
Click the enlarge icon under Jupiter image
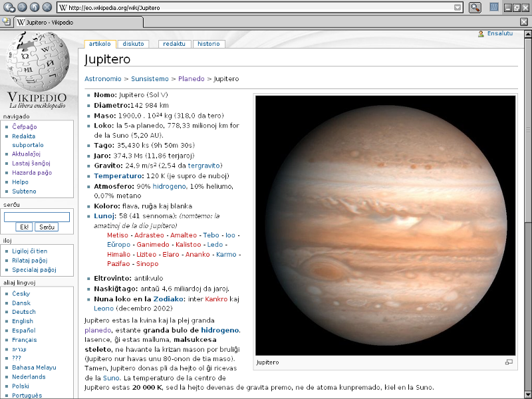tap(509, 362)
